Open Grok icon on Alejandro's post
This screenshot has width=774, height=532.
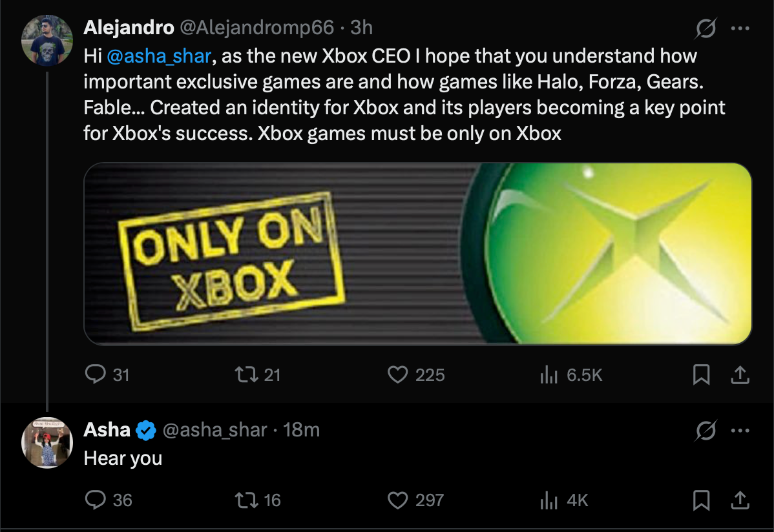[706, 28]
